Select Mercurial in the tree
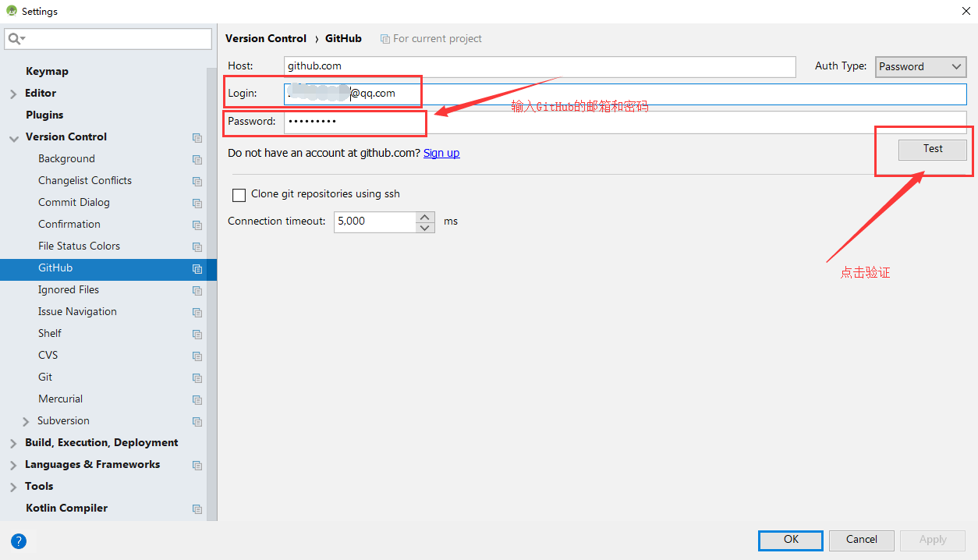The height and width of the screenshot is (560, 978). 60,399
